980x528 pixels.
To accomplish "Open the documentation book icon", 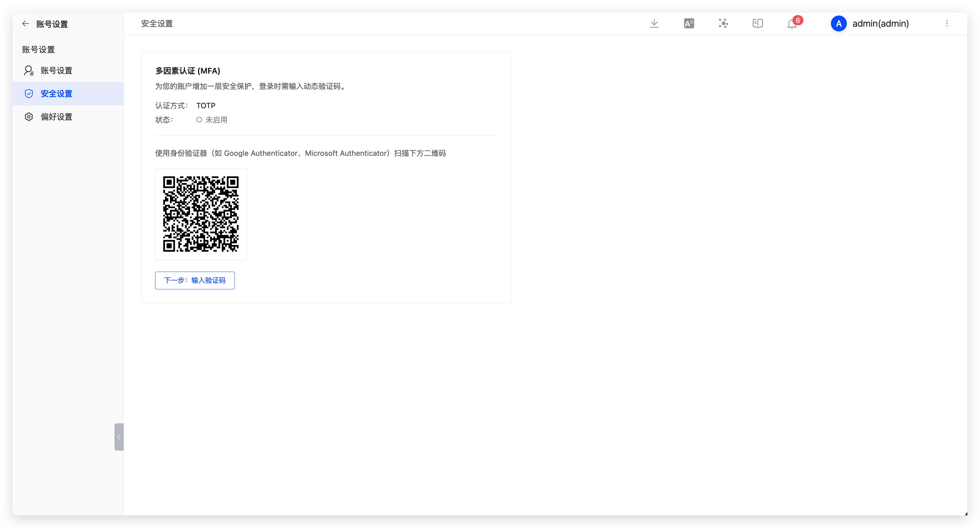I will click(x=757, y=23).
